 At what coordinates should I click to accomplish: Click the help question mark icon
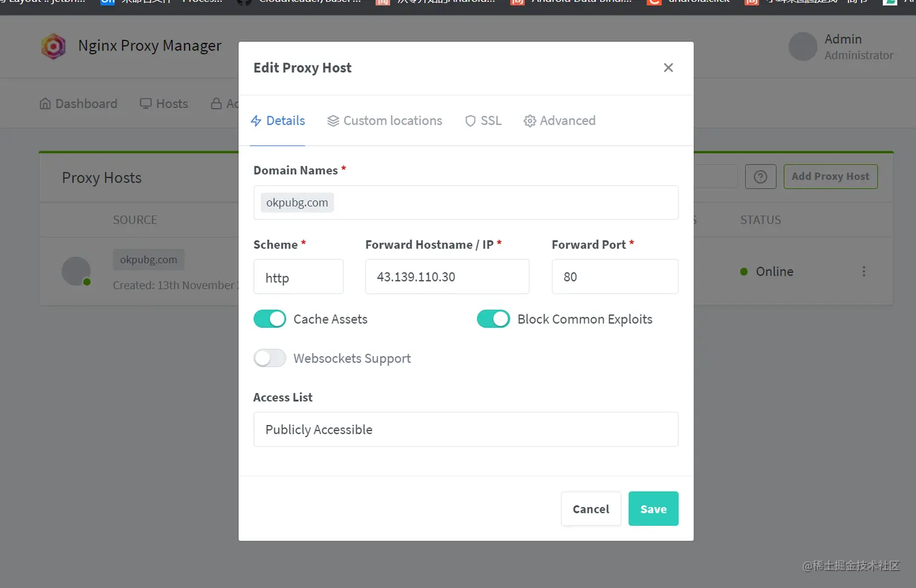click(760, 177)
